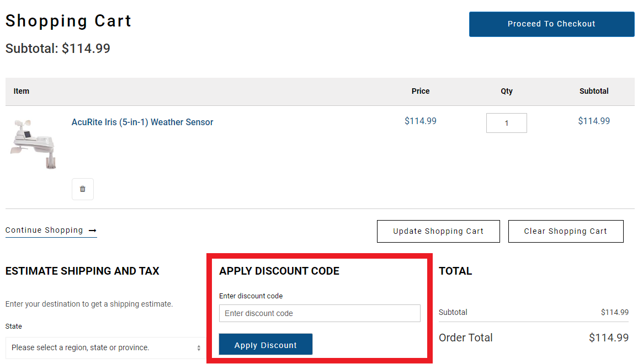The image size is (643, 364).
Task: Open the State region dropdown
Action: 105,347
